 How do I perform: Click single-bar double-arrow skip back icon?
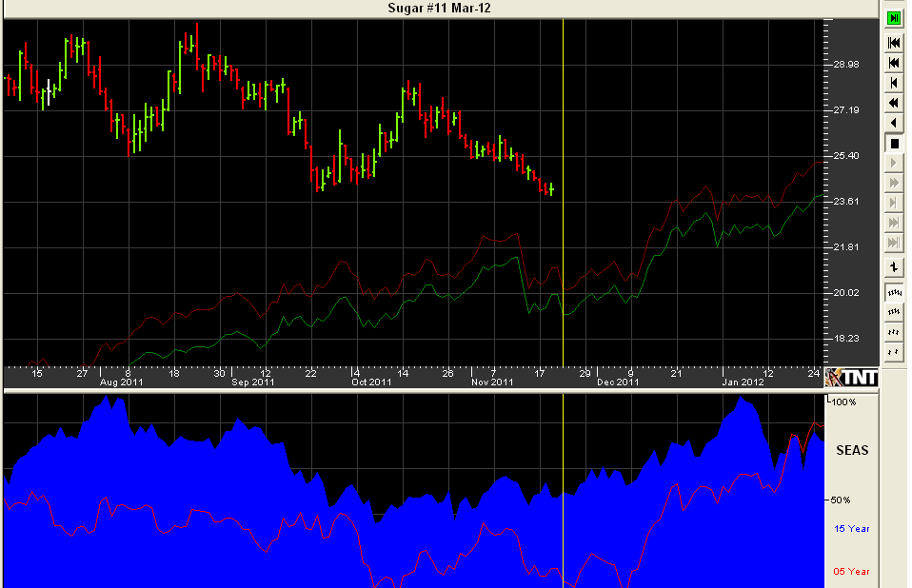coord(894,63)
